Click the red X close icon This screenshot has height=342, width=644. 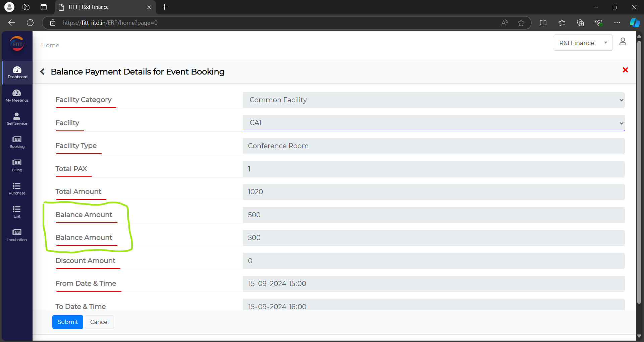(x=625, y=70)
